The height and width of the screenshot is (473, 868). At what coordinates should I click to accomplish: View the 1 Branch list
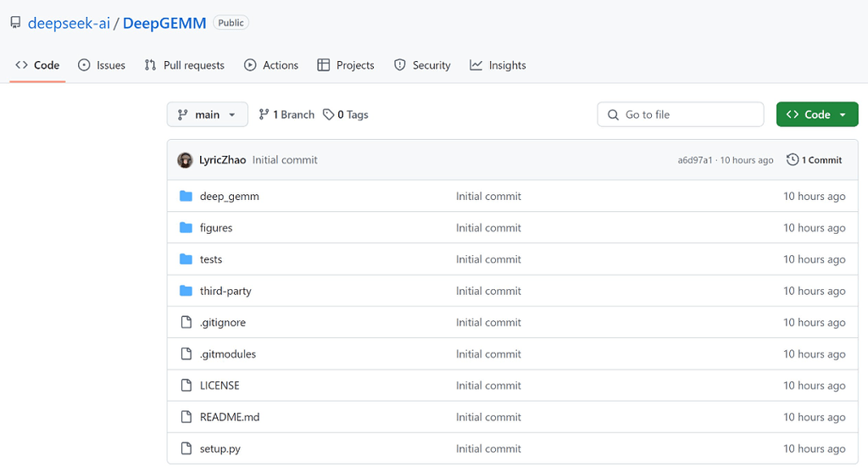click(287, 115)
